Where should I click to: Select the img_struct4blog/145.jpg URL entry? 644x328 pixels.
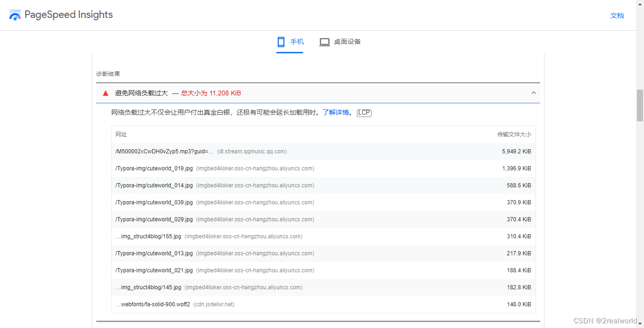click(149, 287)
